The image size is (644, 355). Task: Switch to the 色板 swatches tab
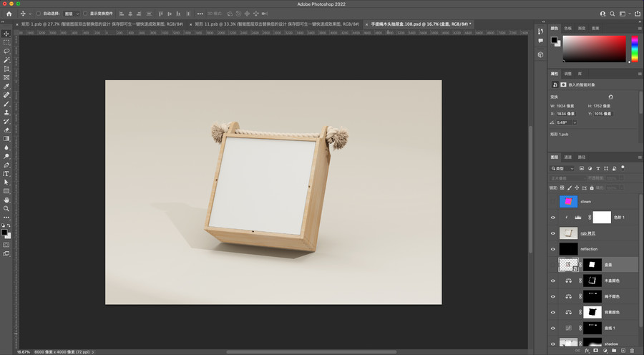[x=568, y=29]
